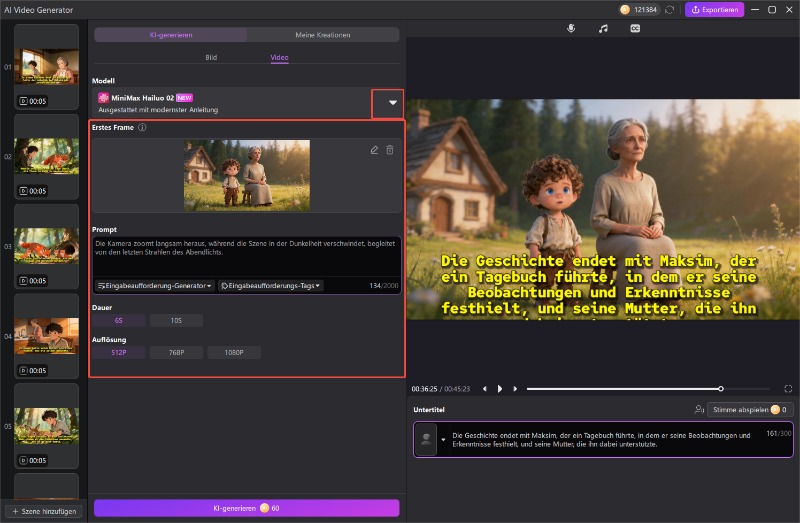Image resolution: width=800 pixels, height=523 pixels.
Task: Select the 10S duration option
Action: tap(176, 321)
